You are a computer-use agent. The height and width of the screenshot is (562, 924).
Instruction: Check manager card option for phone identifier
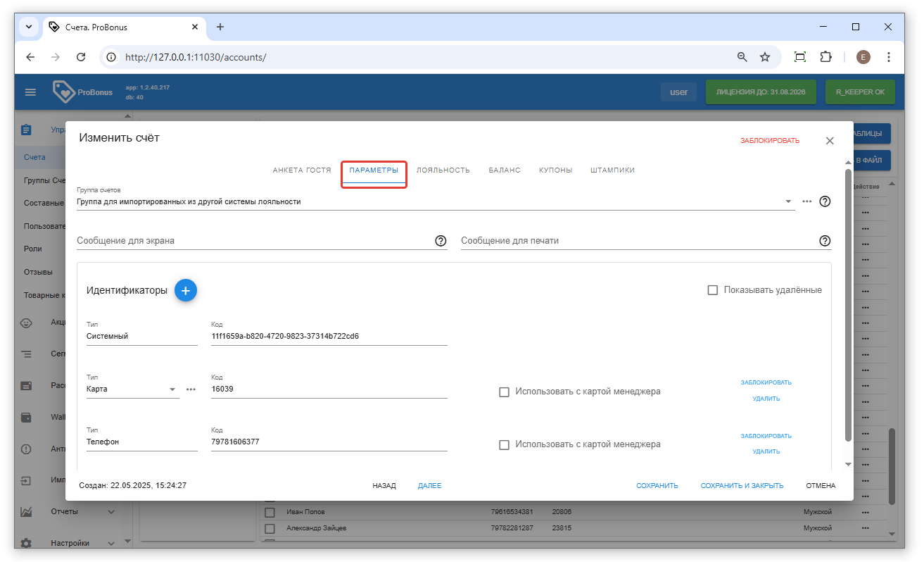[504, 444]
